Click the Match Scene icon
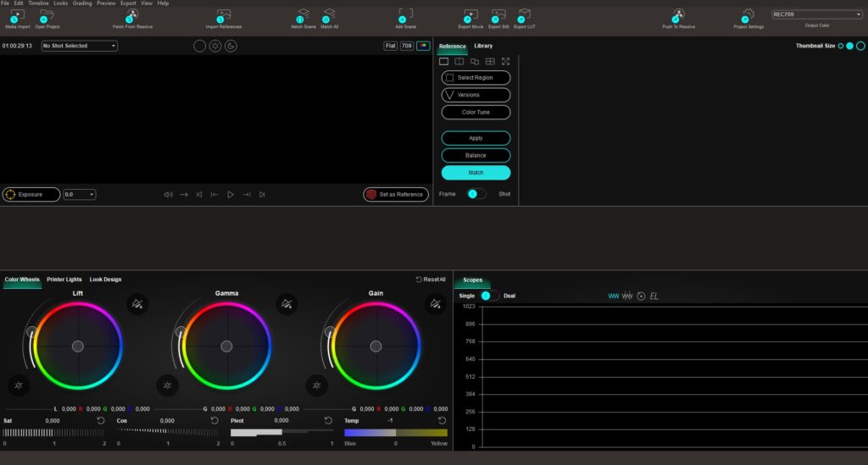The image size is (868, 465). click(x=303, y=16)
